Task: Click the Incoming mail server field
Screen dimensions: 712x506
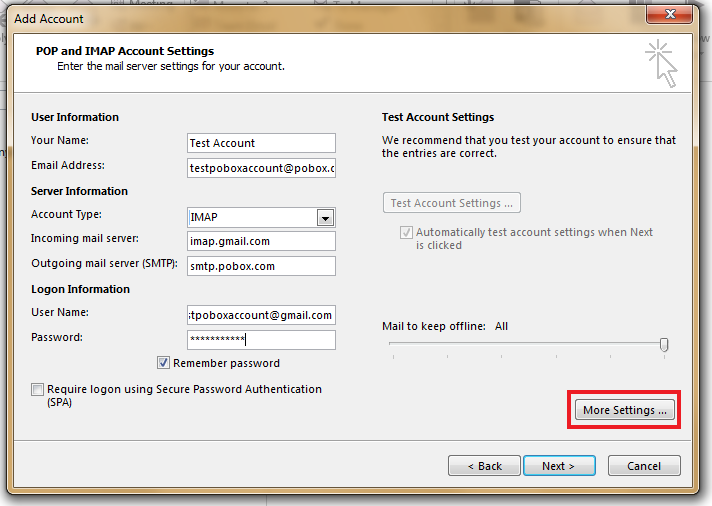Action: (x=261, y=241)
